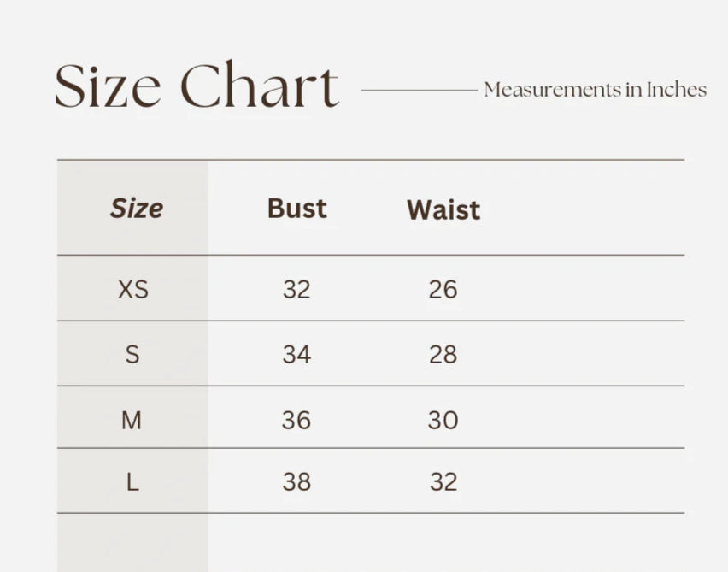Pick the M bust value 36
The image size is (728, 572).
coord(296,420)
